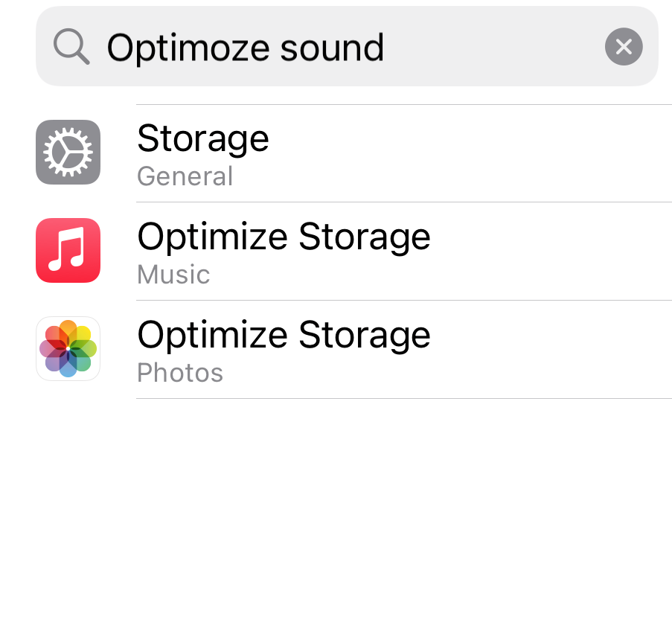Open the Storage search result title
This screenshot has width=672, height=637.
coord(203,139)
